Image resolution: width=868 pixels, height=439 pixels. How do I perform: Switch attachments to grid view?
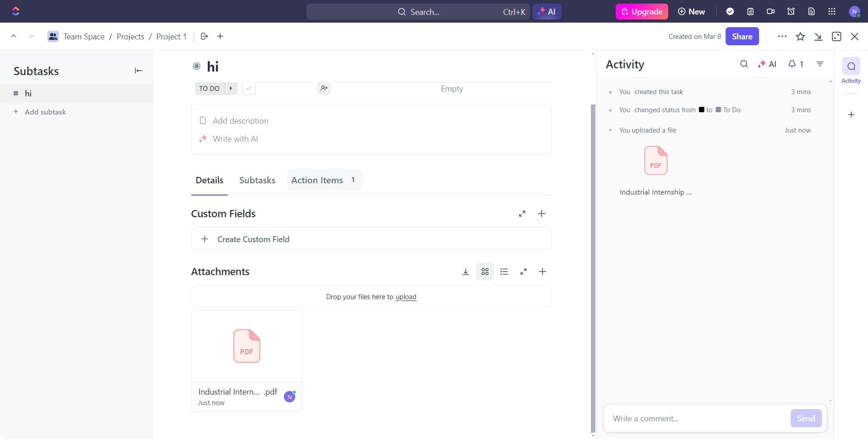[485, 272]
